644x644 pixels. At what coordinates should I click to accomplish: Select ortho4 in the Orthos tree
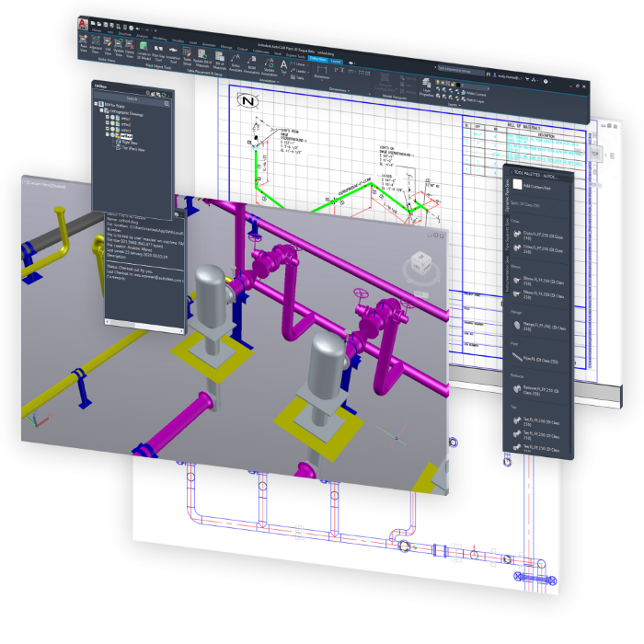tap(127, 135)
